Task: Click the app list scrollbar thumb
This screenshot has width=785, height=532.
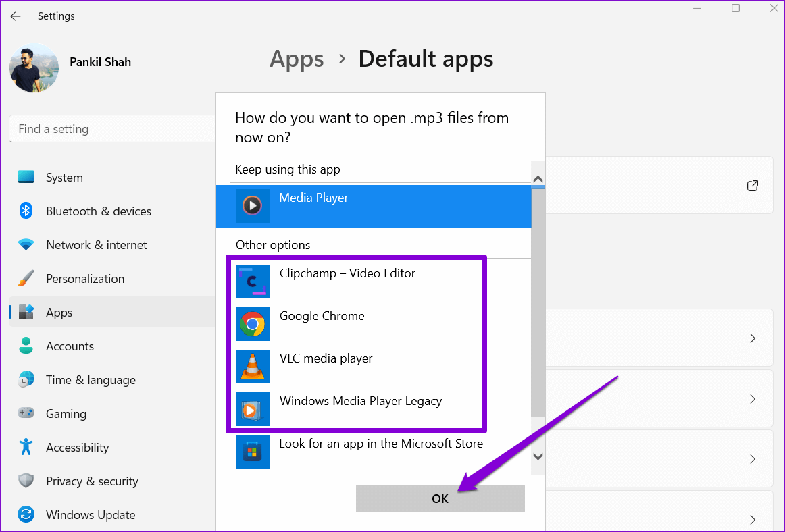Action: click(x=538, y=302)
